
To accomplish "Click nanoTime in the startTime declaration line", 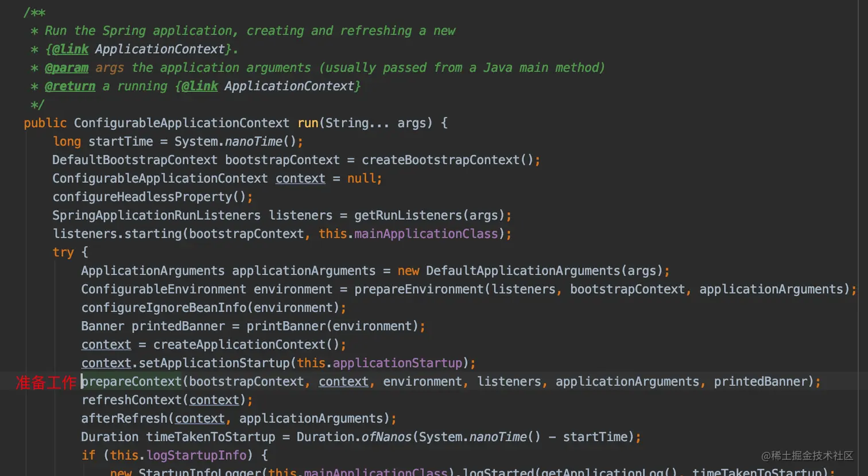I will [254, 141].
